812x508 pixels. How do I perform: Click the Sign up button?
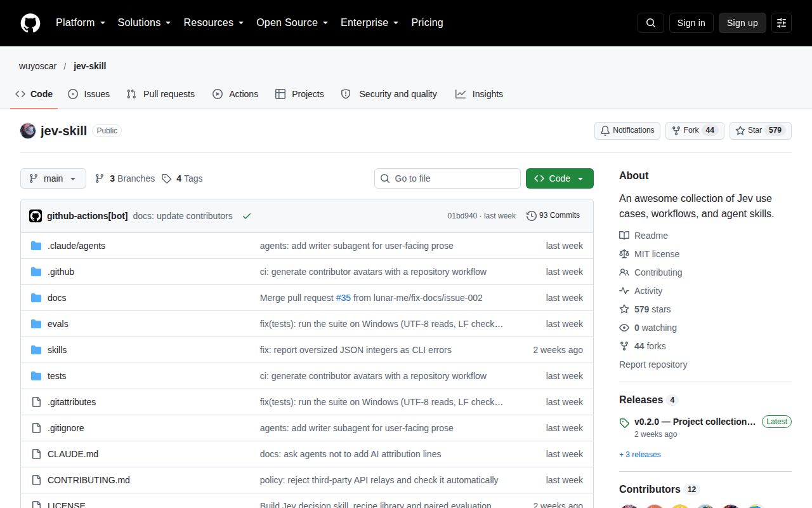coord(742,23)
